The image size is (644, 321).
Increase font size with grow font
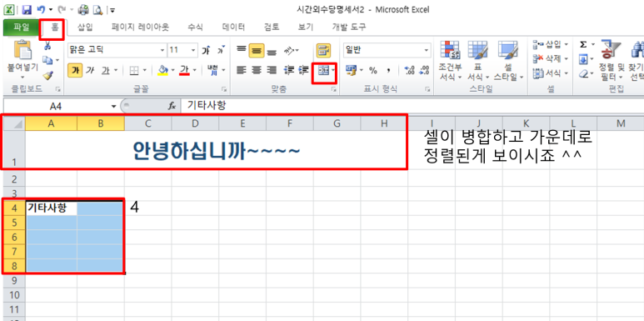click(x=206, y=50)
